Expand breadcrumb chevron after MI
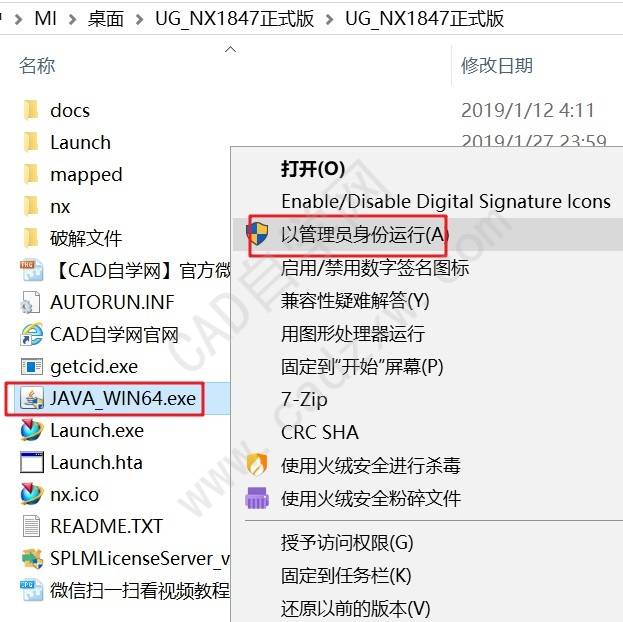 pos(72,19)
